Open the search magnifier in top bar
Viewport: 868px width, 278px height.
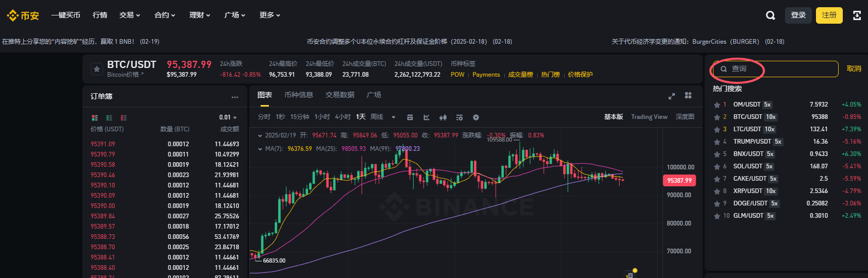coord(770,15)
